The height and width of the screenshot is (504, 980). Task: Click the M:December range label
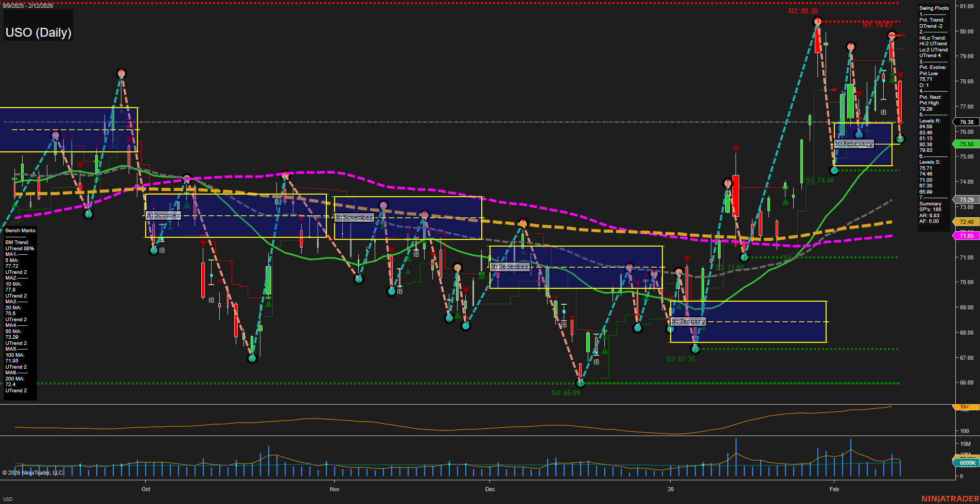[510, 267]
